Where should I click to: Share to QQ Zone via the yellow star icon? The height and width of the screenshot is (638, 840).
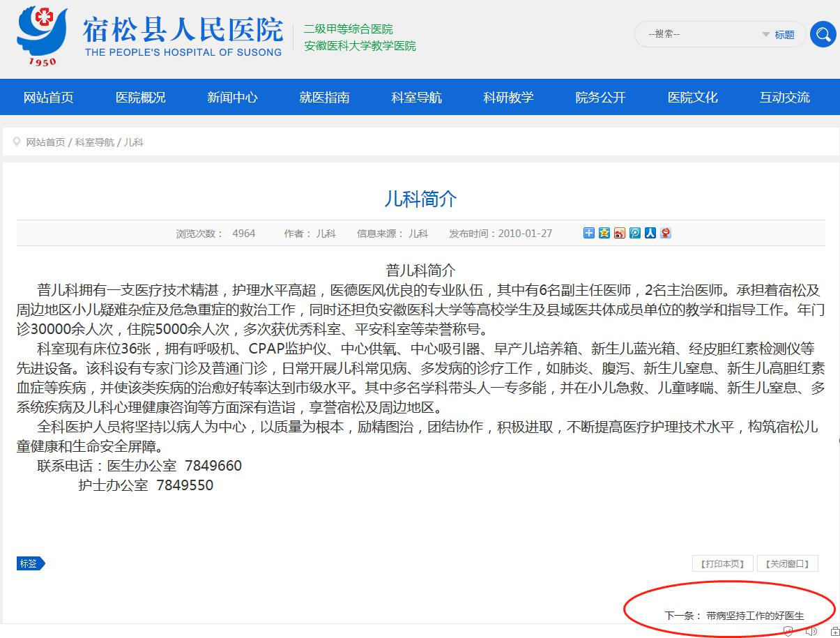604,233
